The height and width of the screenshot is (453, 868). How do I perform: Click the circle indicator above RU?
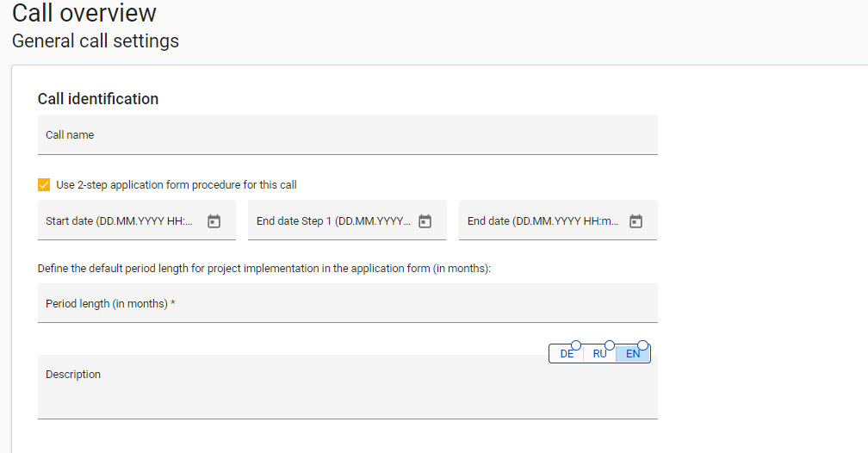610,345
